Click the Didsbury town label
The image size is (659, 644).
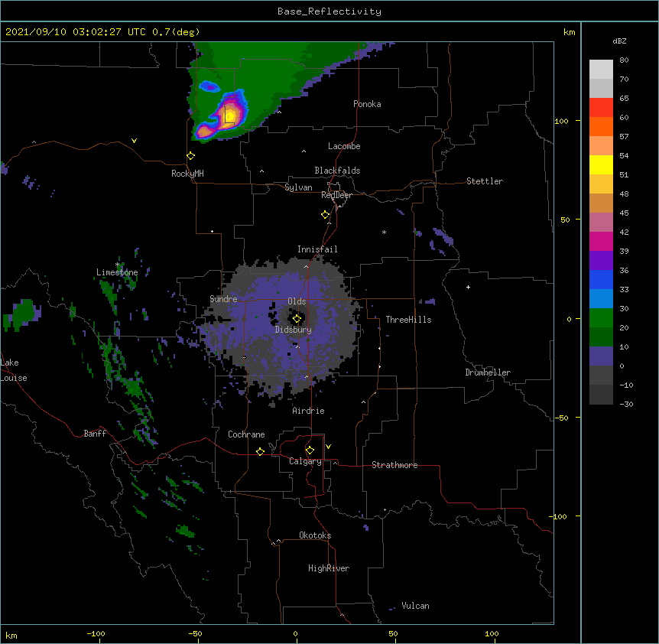pos(294,330)
